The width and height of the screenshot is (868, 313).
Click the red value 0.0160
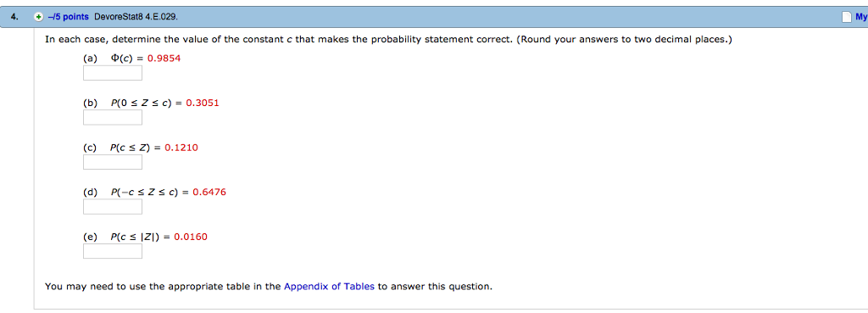(x=191, y=237)
